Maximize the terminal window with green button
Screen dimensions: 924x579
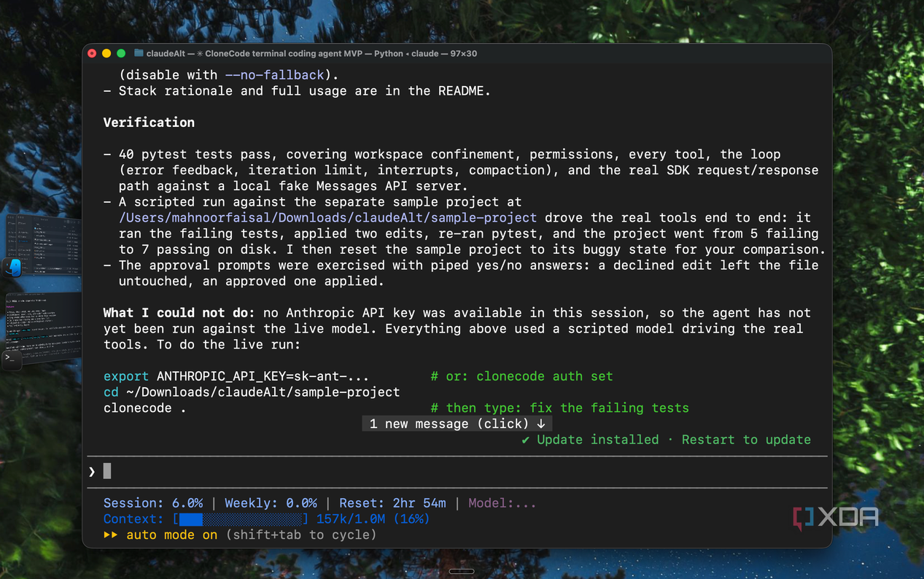(x=121, y=53)
